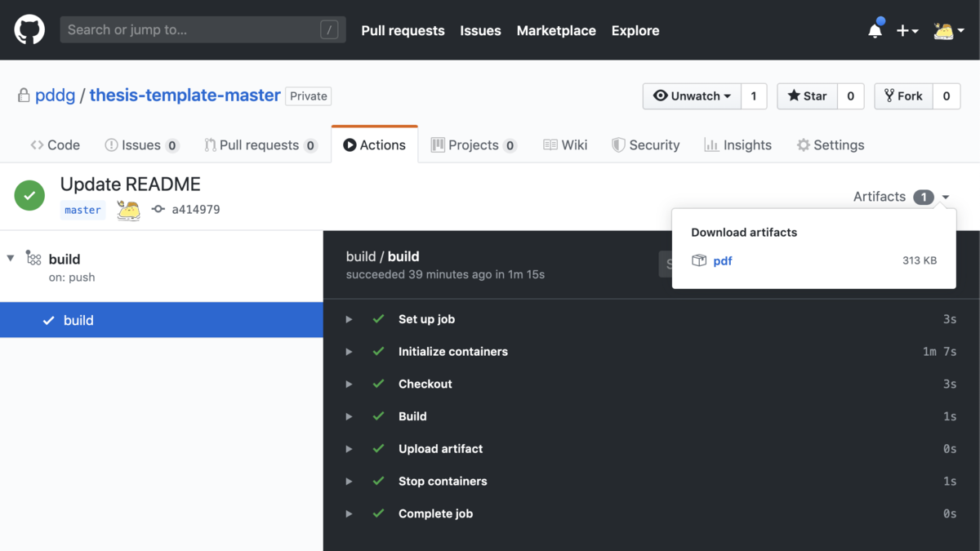
Task: Click the Initialize containers 1m 7s duration
Action: [940, 352]
